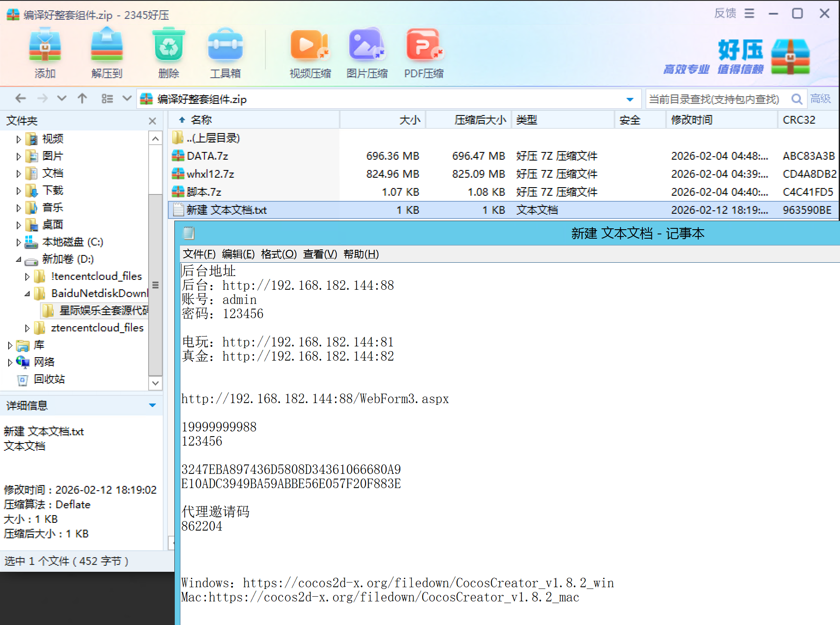Click the Notepad title bar icon
This screenshot has height=625, width=840.
[x=189, y=233]
